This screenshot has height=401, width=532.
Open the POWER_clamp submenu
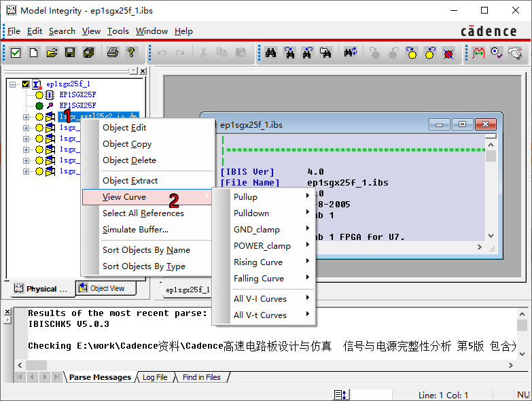click(x=264, y=245)
